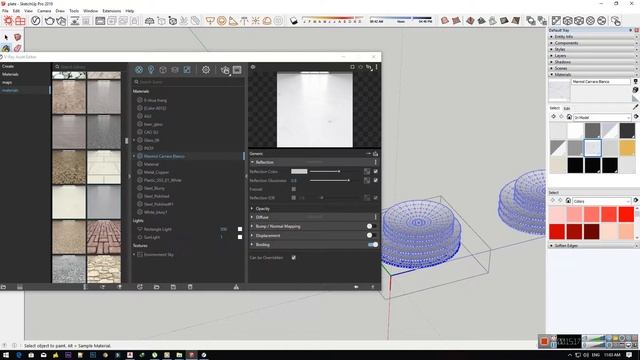Collapse the Reflection section
Image resolution: width=640 pixels, height=360 pixels.
(x=252, y=162)
